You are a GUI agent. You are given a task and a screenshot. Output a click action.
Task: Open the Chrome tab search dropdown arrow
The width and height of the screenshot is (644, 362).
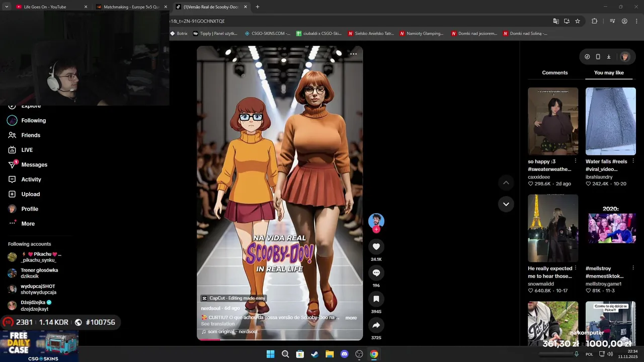point(7,7)
